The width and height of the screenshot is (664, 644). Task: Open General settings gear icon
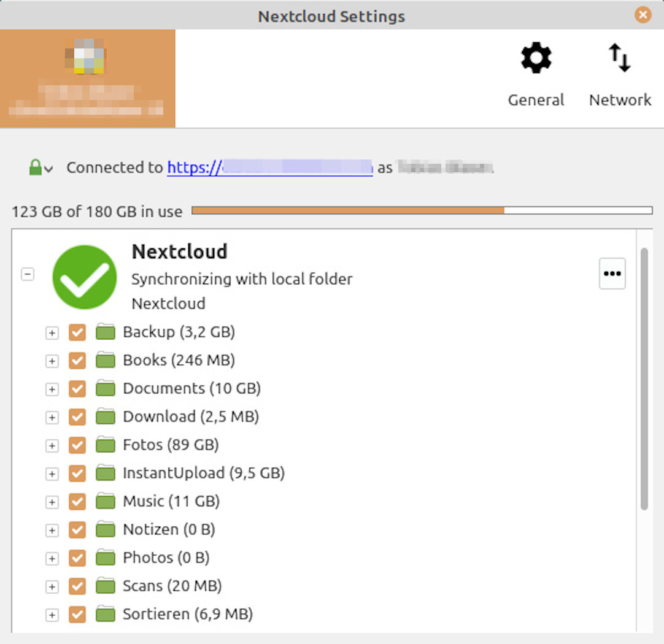tap(536, 59)
